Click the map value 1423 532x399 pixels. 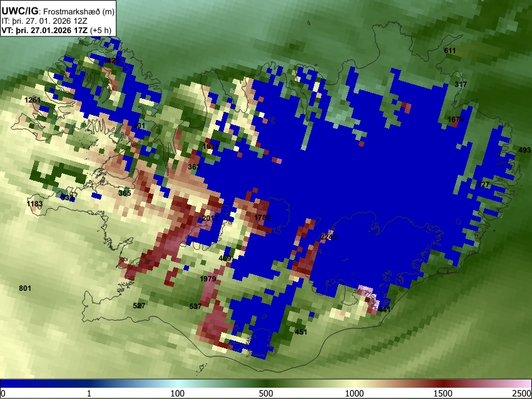click(111, 61)
